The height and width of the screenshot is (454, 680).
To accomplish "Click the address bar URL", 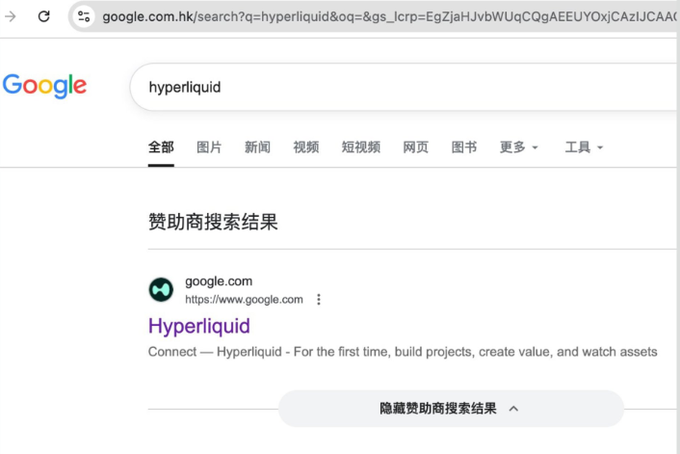I will [389, 16].
